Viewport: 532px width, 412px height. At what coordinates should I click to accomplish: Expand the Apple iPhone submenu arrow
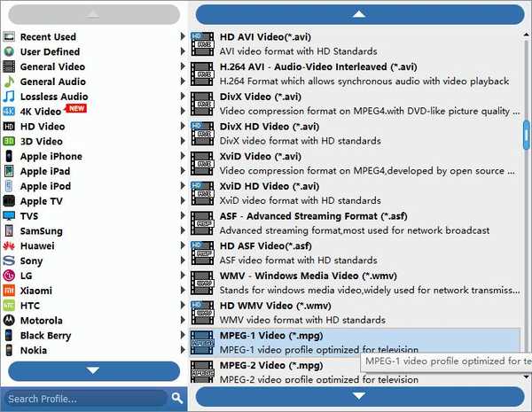click(x=183, y=156)
